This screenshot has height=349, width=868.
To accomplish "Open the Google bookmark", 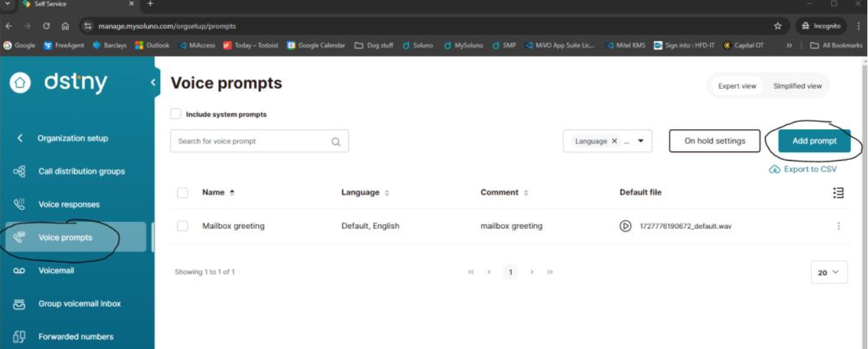I will (19, 45).
